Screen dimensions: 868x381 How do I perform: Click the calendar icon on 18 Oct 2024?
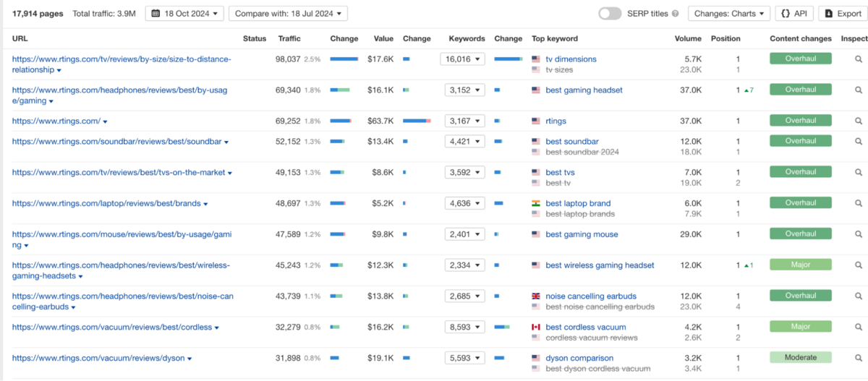(x=156, y=14)
